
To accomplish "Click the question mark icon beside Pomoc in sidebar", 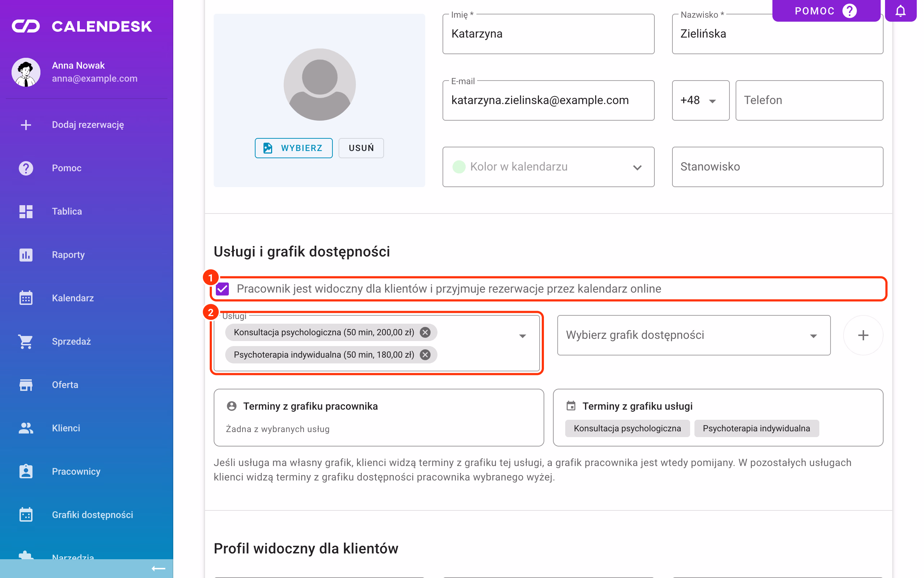I will point(26,168).
